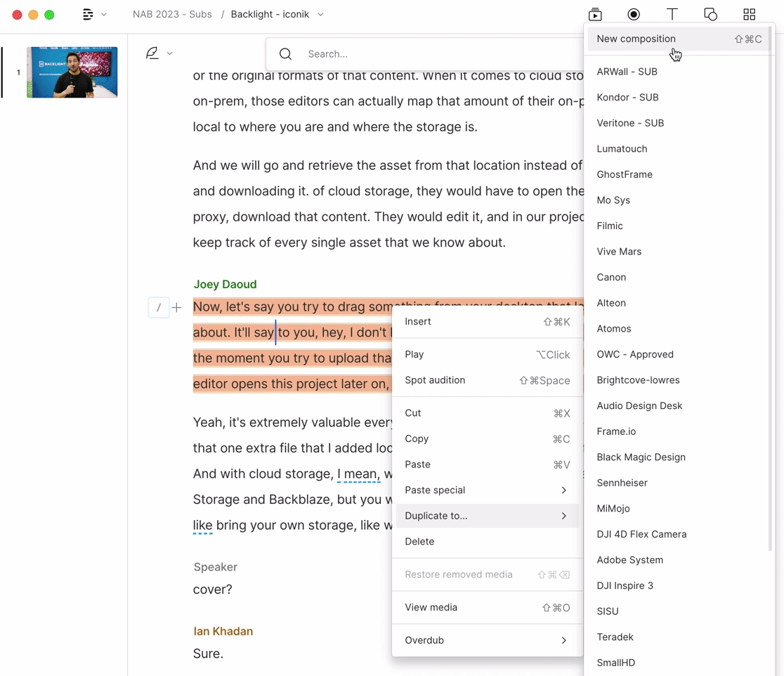Screen dimensions: 784x676
Task: Select View media in context menu
Action: pos(487,607)
